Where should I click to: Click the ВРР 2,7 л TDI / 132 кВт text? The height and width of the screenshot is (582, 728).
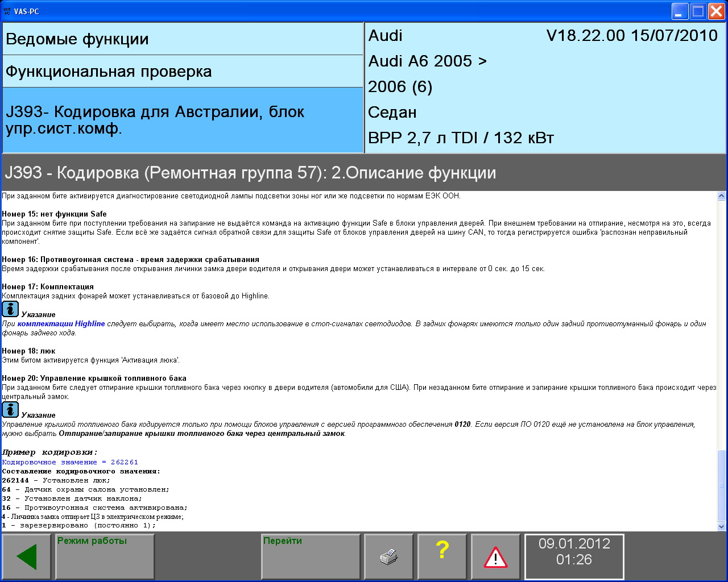coord(461,138)
